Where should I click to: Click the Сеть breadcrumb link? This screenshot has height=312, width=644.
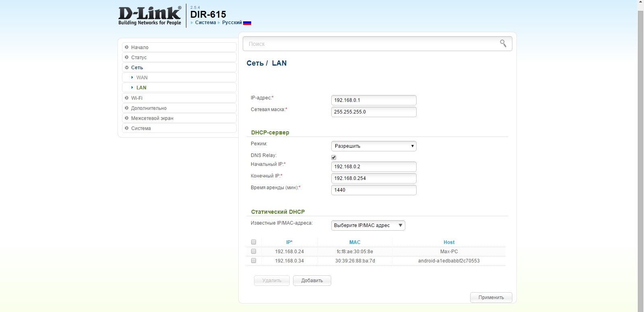click(x=255, y=63)
